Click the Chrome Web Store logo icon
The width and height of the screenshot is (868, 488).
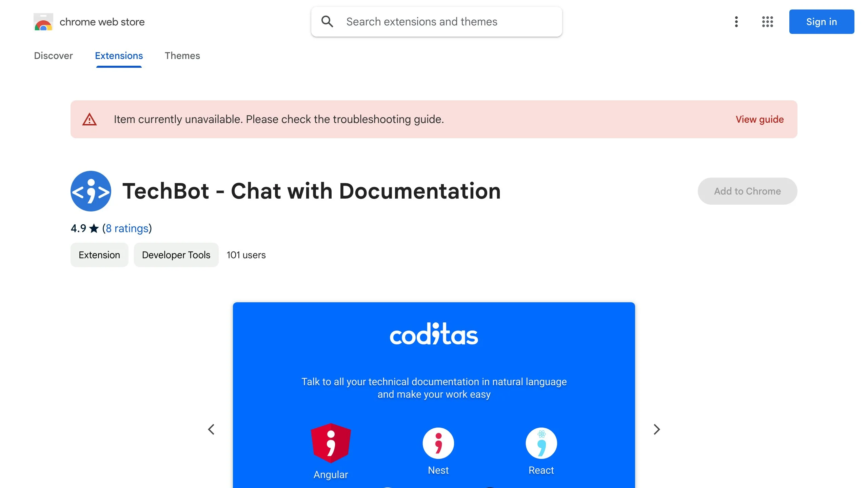point(43,21)
